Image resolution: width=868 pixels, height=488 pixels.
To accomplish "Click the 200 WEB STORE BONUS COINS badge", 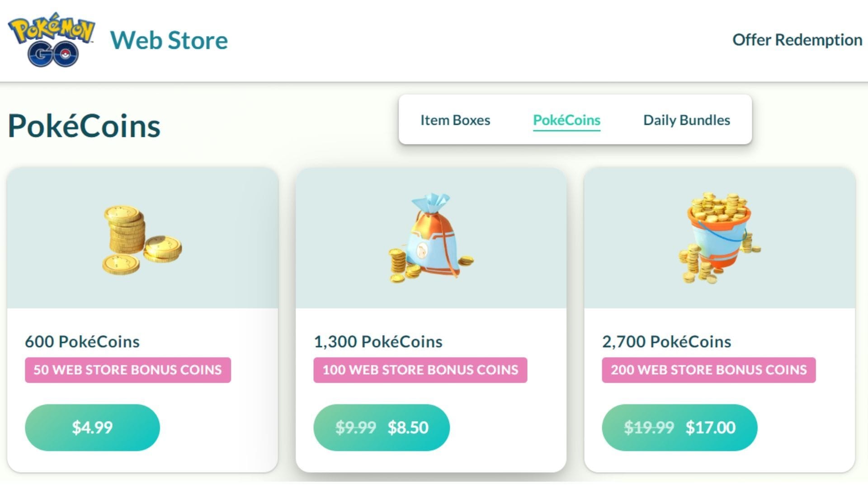I will coord(708,370).
